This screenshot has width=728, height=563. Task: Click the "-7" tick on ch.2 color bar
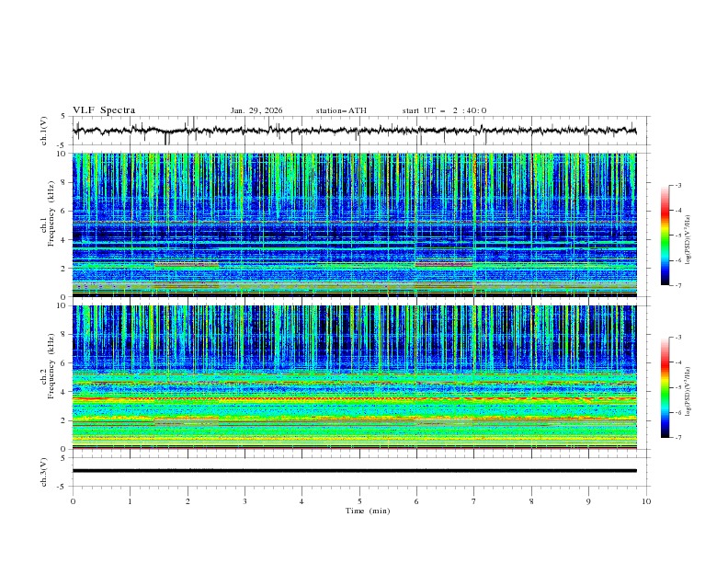677,438
